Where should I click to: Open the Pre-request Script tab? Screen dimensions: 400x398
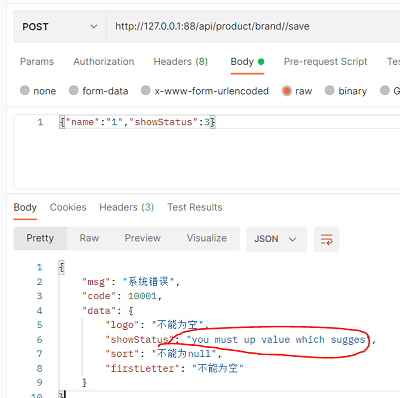click(325, 62)
